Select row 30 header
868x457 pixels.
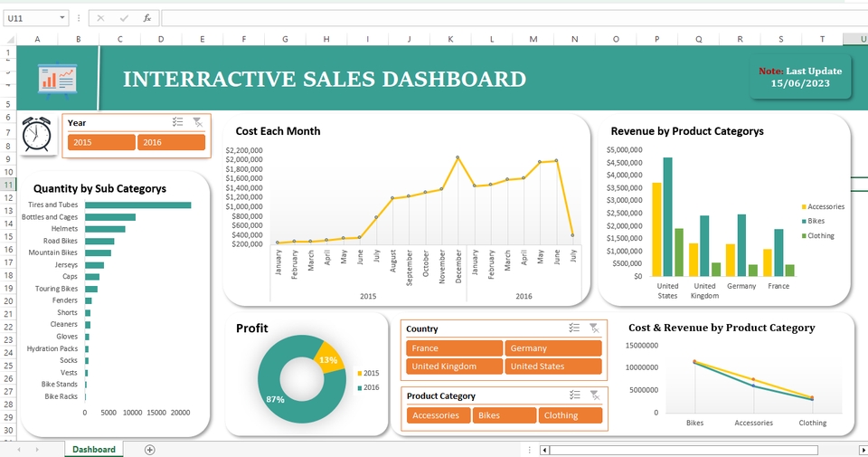(8, 431)
